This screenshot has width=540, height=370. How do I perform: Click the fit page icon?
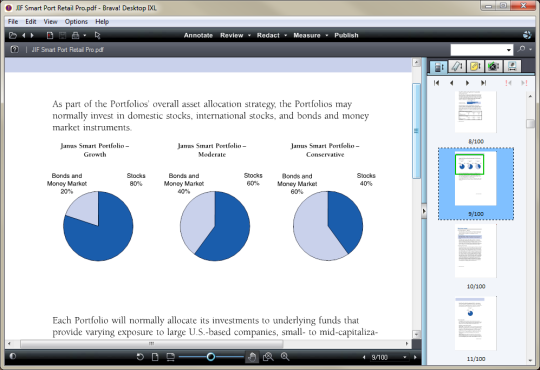(155, 357)
